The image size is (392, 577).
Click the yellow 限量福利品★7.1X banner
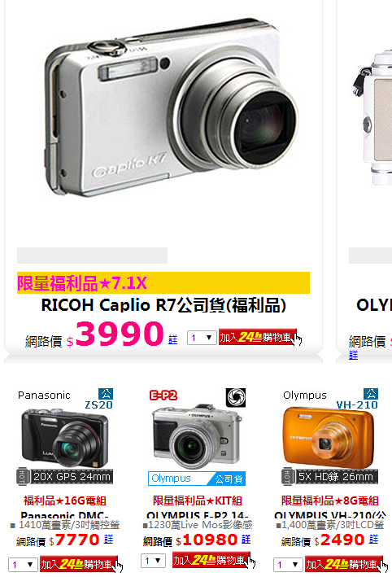[163, 282]
